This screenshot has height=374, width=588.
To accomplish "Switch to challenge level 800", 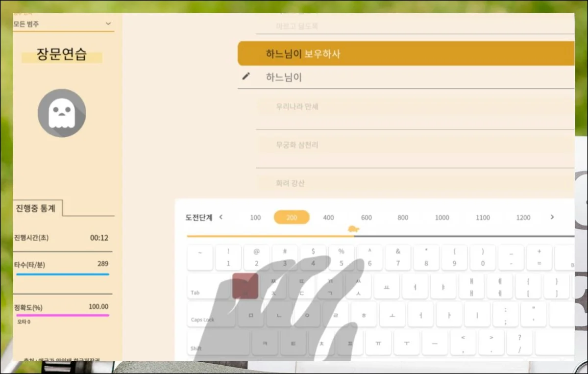I will pyautogui.click(x=402, y=217).
